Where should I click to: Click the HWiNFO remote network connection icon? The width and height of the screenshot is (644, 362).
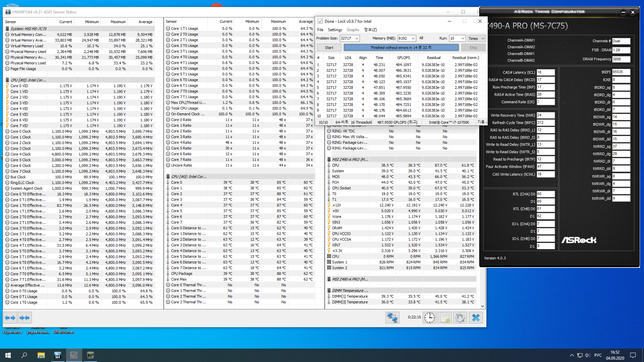tap(392, 317)
